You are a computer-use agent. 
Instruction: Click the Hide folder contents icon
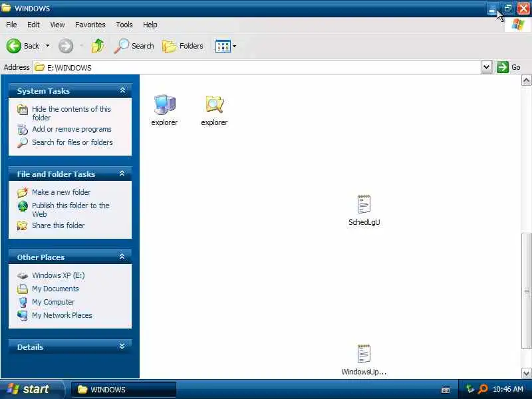(23, 110)
